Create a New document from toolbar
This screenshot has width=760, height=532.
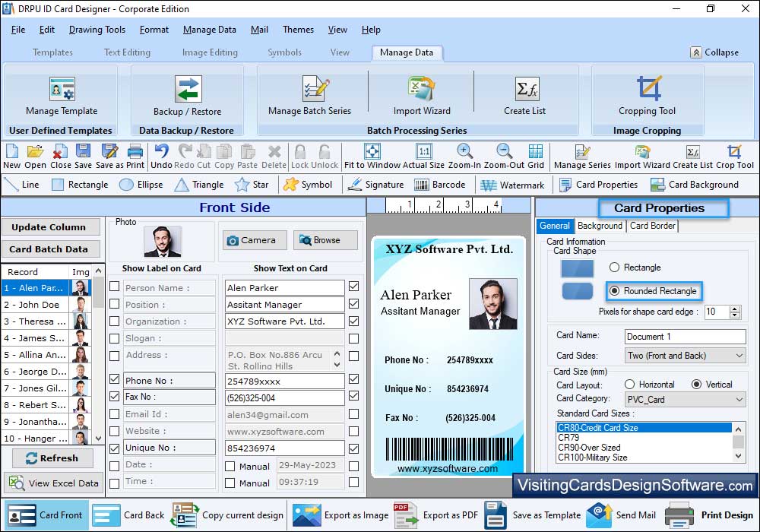(11, 157)
